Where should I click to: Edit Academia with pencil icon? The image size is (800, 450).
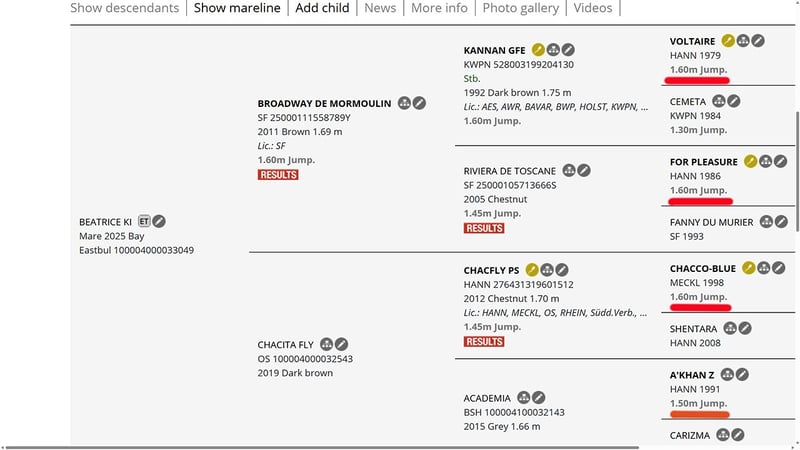539,397
